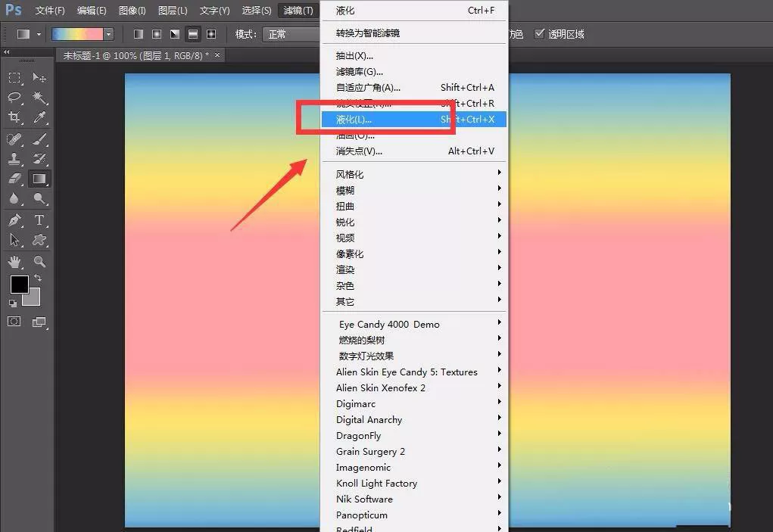This screenshot has width=773, height=532.
Task: Toggle Quick Mask mode
Action: (14, 322)
